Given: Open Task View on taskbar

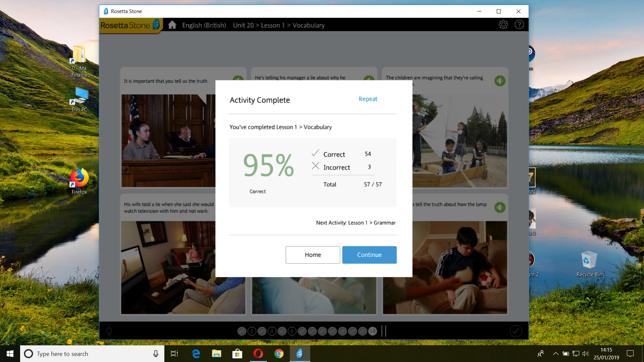Looking at the screenshot, I should [x=174, y=354].
